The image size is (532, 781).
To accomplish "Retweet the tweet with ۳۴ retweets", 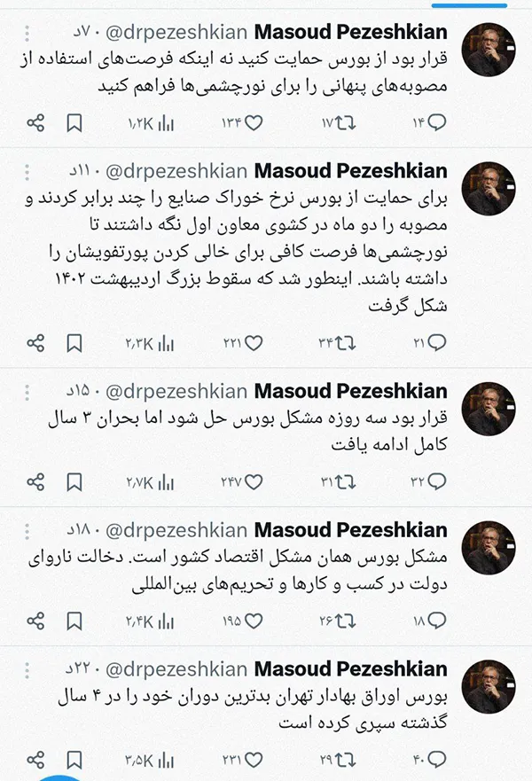I will [346, 343].
